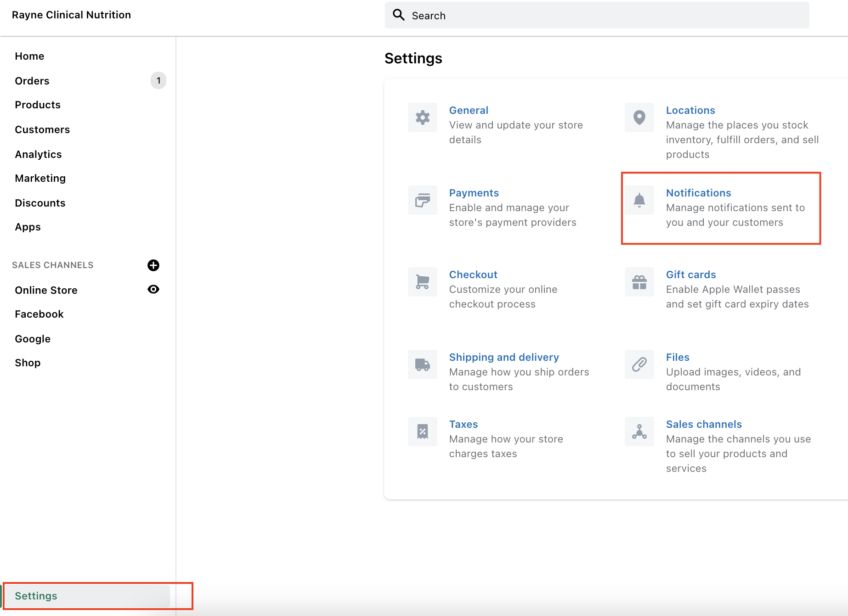Image resolution: width=848 pixels, height=616 pixels.
Task: Click the Shipping truck icon
Action: pos(423,364)
